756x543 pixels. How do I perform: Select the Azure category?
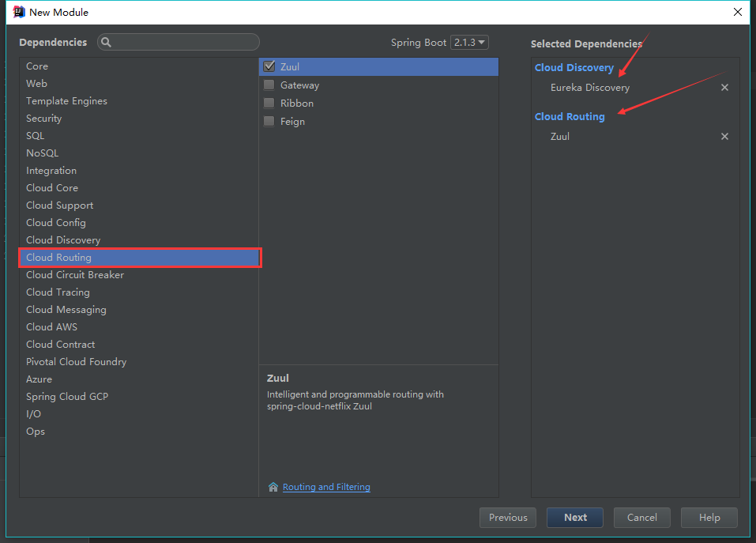coord(139,379)
